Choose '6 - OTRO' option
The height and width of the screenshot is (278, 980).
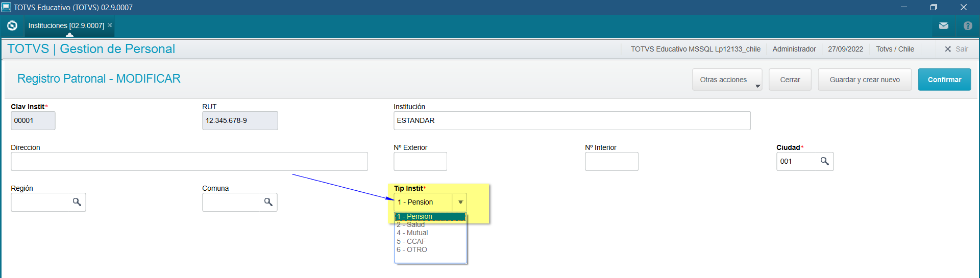click(430, 249)
